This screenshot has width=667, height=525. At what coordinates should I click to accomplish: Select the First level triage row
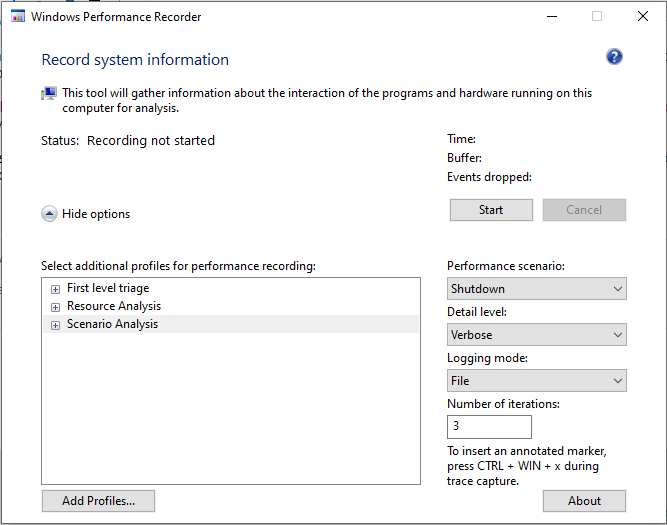coord(231,288)
